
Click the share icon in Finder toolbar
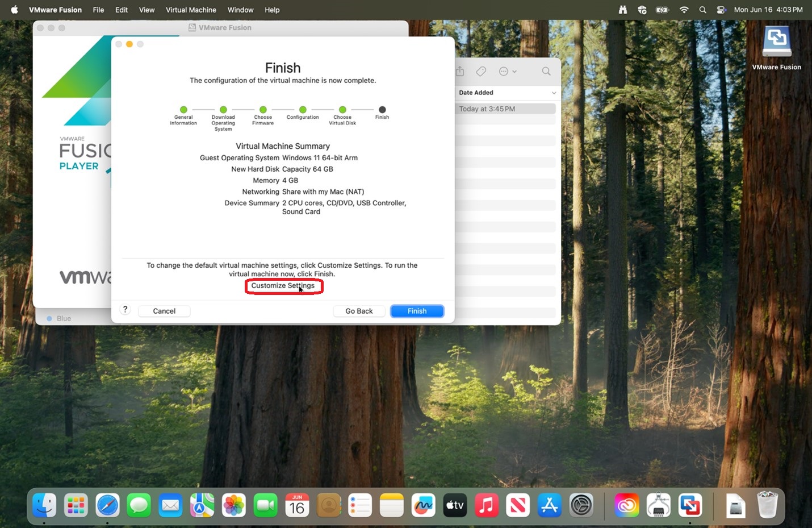tap(460, 71)
